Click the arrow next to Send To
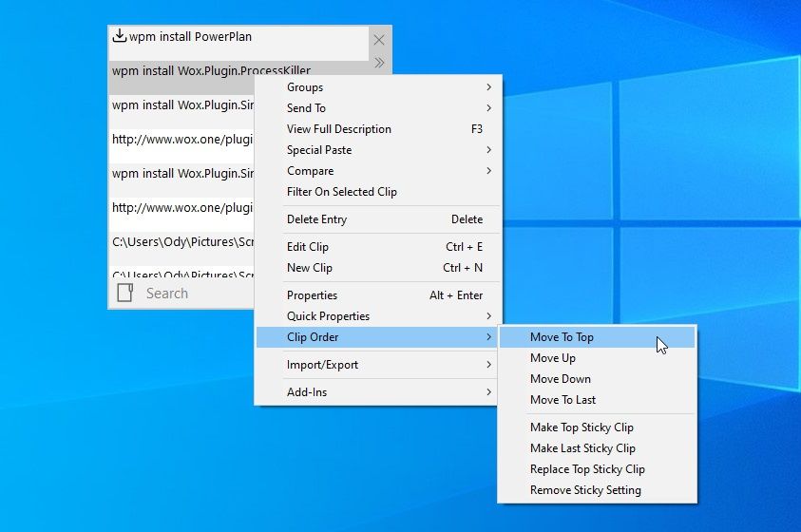This screenshot has height=532, width=801. click(489, 108)
